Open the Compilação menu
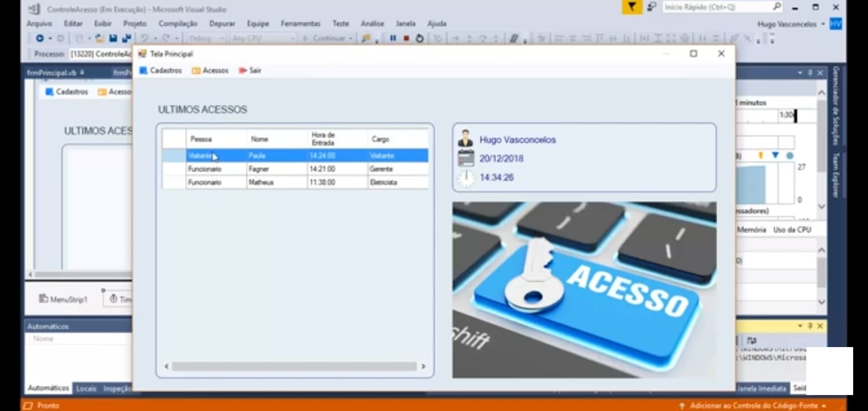Screen dimensions: 868x411 point(178,23)
